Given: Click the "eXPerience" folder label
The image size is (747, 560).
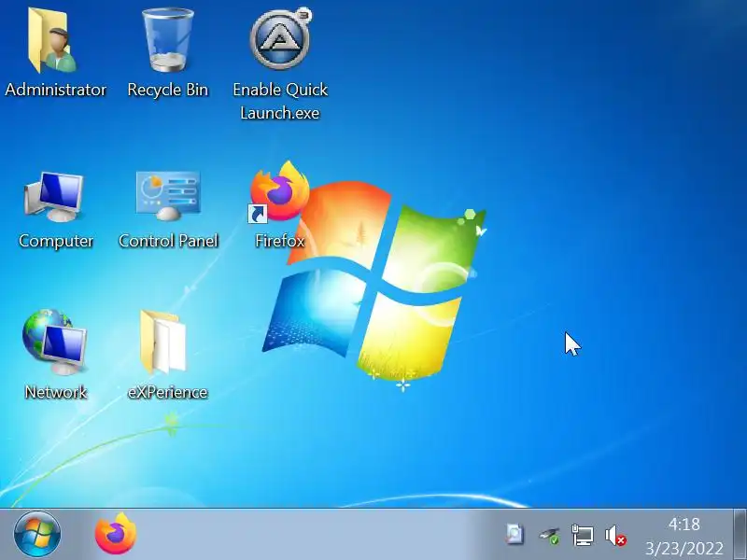Looking at the screenshot, I should [168, 392].
